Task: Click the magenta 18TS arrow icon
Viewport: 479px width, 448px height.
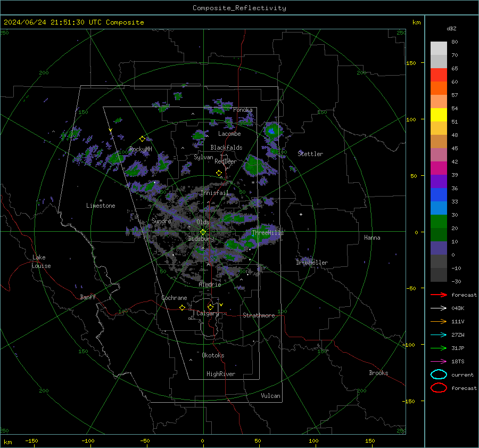Action: point(439,362)
